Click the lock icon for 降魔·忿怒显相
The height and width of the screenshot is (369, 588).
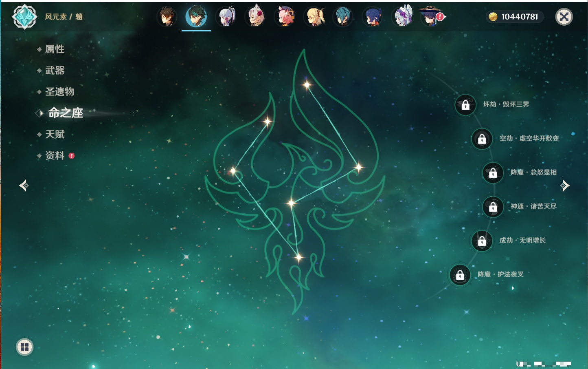click(493, 173)
